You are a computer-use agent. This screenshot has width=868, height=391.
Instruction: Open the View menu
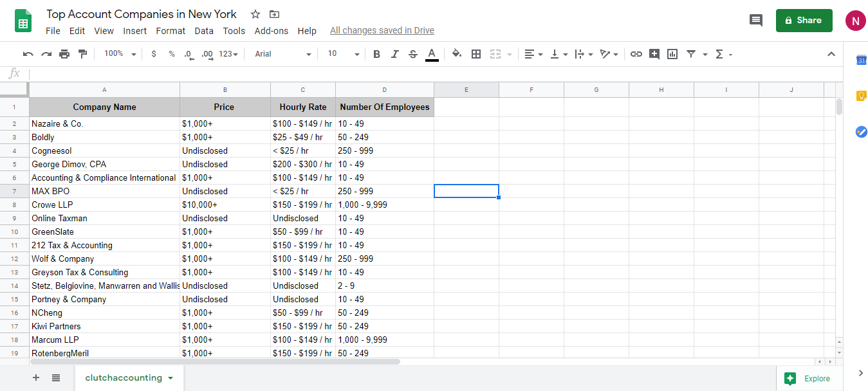104,31
